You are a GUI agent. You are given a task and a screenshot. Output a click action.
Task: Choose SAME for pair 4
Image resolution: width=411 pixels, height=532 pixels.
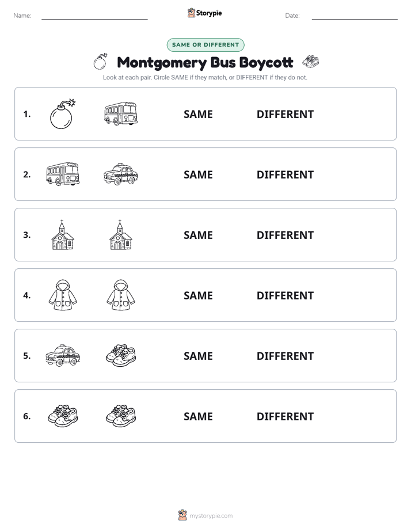coord(198,295)
